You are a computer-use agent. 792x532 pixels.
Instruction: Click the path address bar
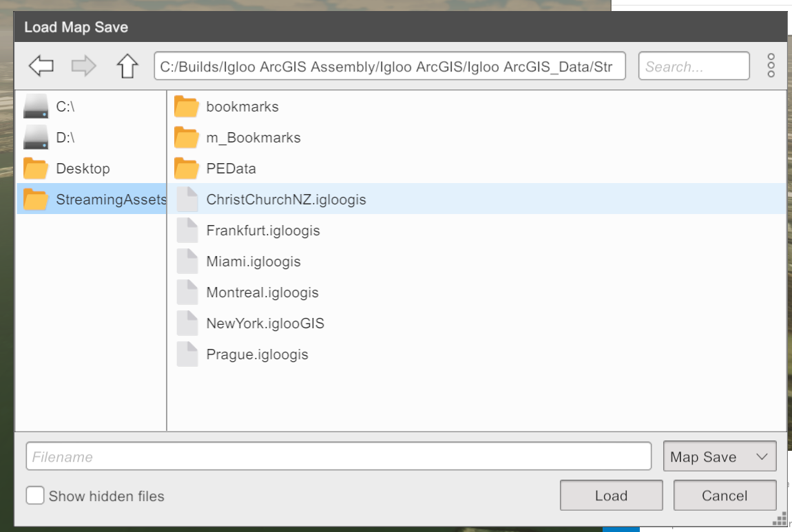click(389, 67)
